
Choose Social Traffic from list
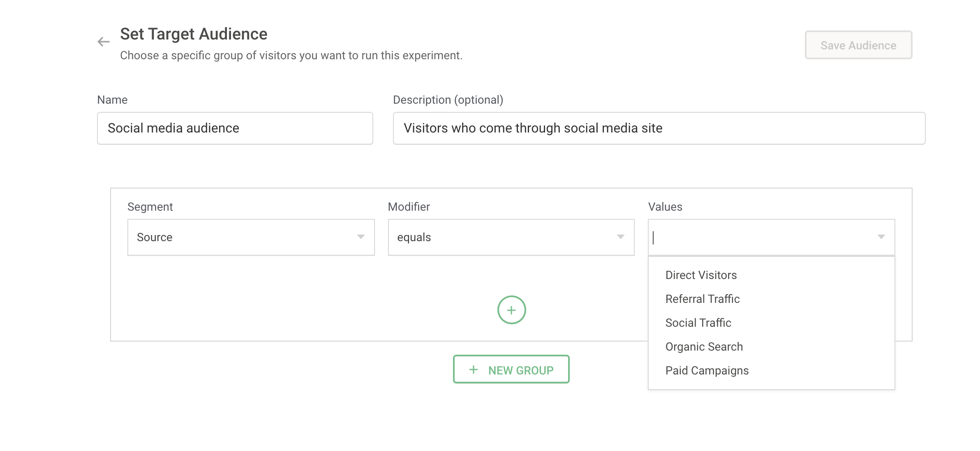tap(698, 323)
